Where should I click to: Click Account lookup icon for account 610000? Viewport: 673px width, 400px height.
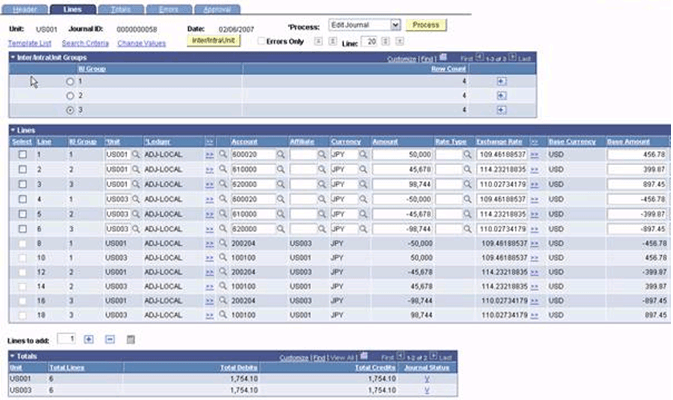(281, 170)
